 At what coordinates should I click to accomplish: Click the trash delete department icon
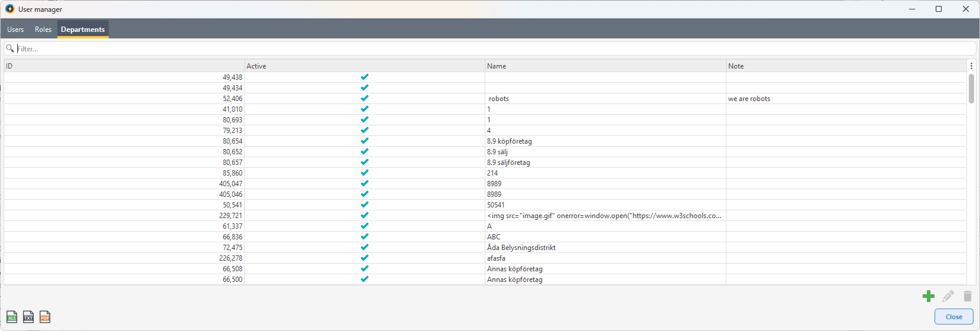(x=968, y=296)
